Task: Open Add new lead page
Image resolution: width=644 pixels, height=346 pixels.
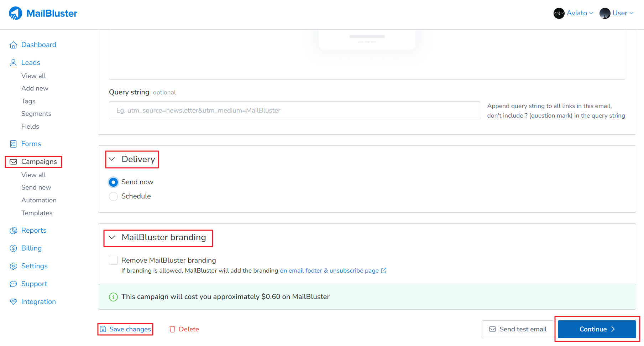Action: (x=35, y=88)
